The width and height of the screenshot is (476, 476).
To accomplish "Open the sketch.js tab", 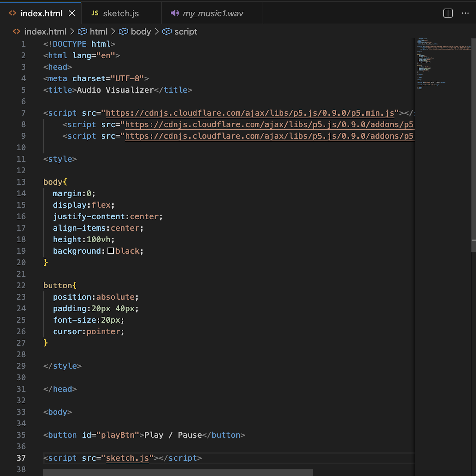I will click(x=121, y=13).
